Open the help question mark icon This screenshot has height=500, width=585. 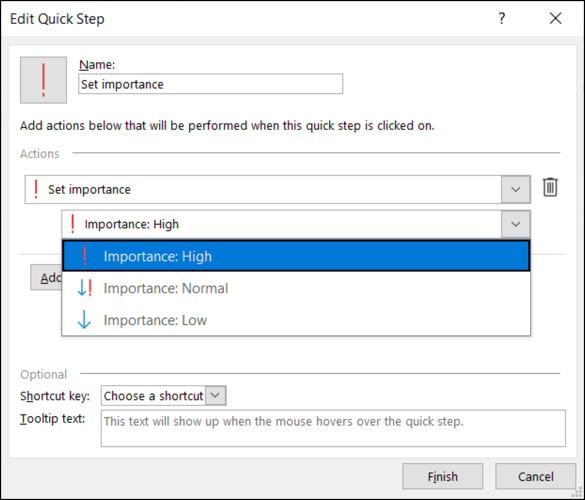(502, 18)
